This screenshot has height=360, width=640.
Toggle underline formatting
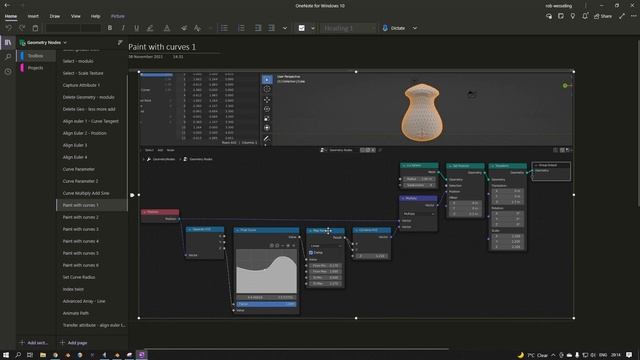pos(136,28)
